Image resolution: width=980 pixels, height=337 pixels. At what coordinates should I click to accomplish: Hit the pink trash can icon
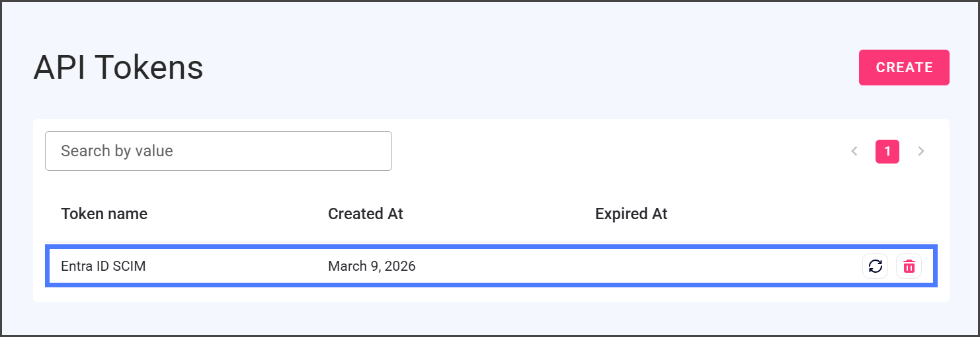point(909,266)
